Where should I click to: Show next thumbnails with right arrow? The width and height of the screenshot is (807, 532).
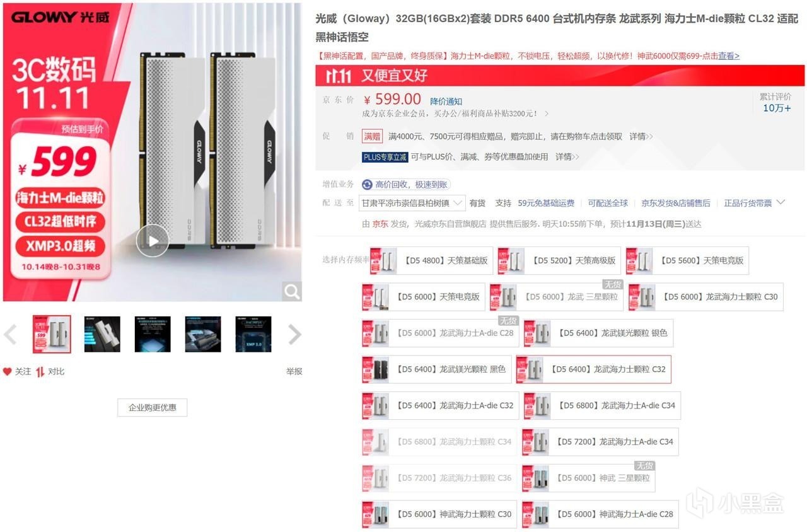click(294, 335)
